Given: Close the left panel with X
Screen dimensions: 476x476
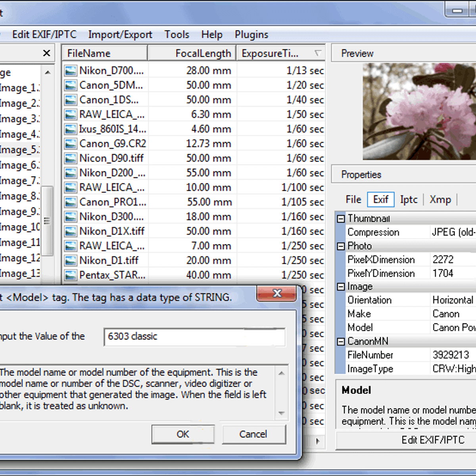Looking at the screenshot, I should coord(46,53).
